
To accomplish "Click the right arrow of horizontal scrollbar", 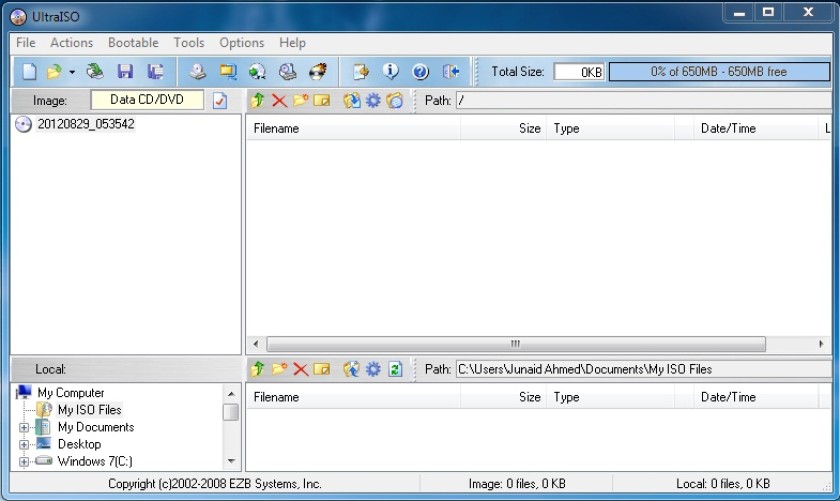I will [x=821, y=344].
